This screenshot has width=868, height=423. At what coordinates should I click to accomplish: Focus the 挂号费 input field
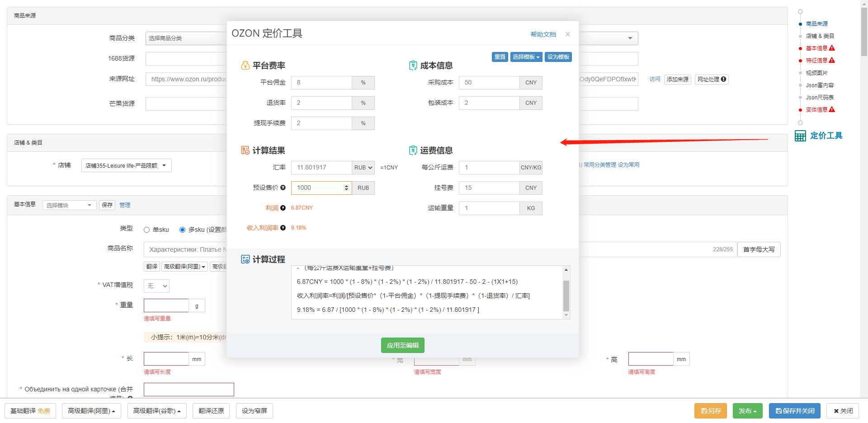point(489,188)
